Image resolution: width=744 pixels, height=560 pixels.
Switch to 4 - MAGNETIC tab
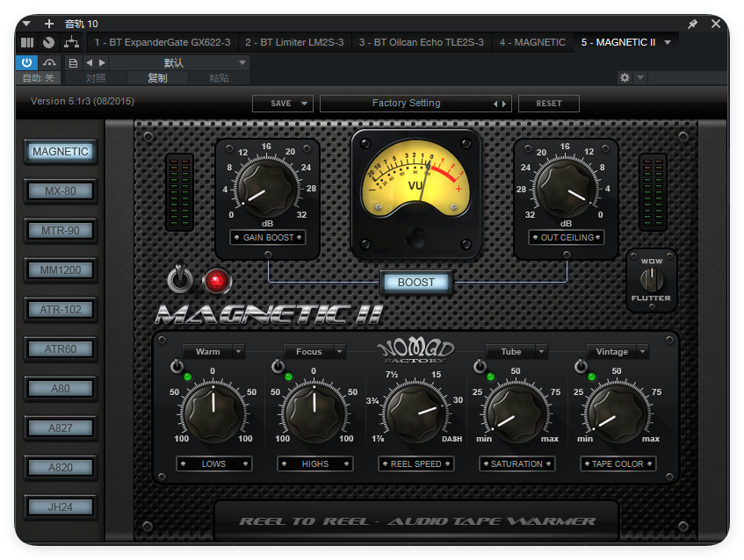[532, 43]
